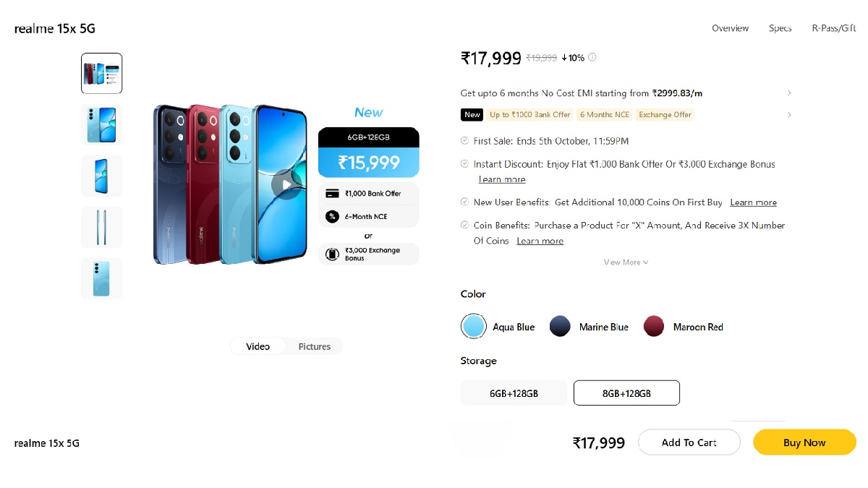Open Learn more under Instant Discount

coord(502,179)
